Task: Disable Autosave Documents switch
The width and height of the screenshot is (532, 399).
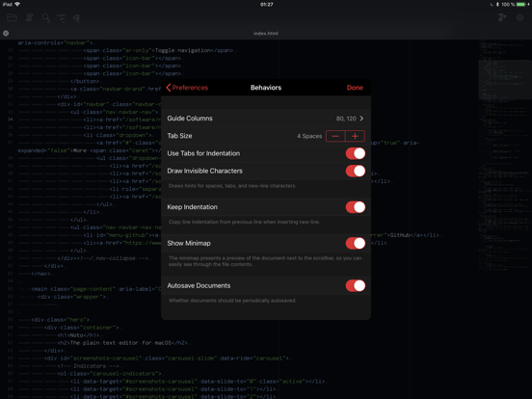Action: click(356, 285)
